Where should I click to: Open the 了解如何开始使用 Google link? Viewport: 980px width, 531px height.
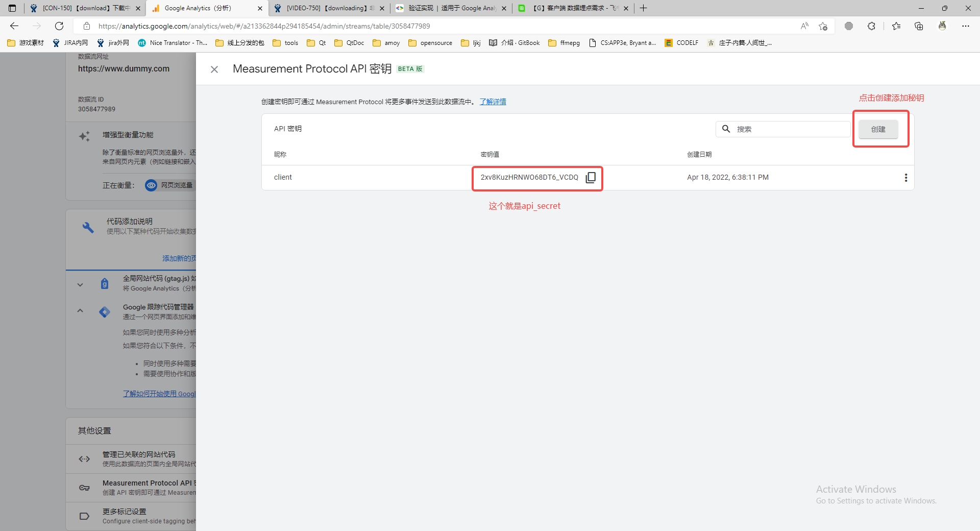tap(159, 394)
